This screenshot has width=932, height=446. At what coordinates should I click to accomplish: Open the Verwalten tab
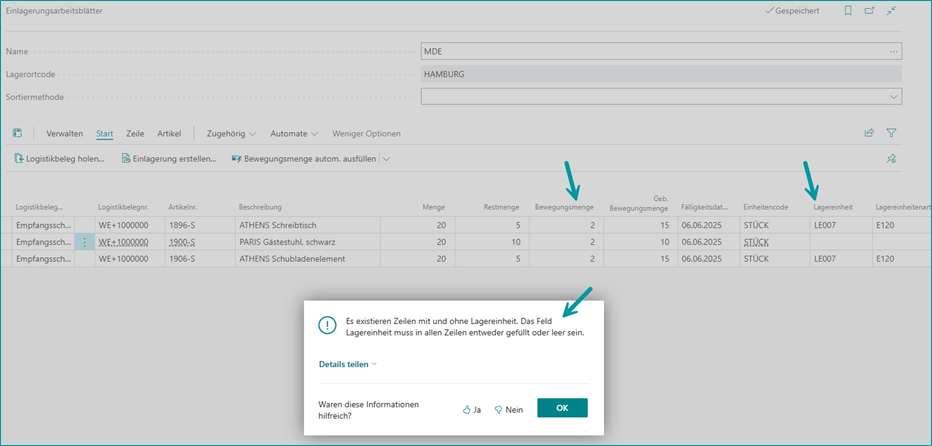[x=64, y=133]
